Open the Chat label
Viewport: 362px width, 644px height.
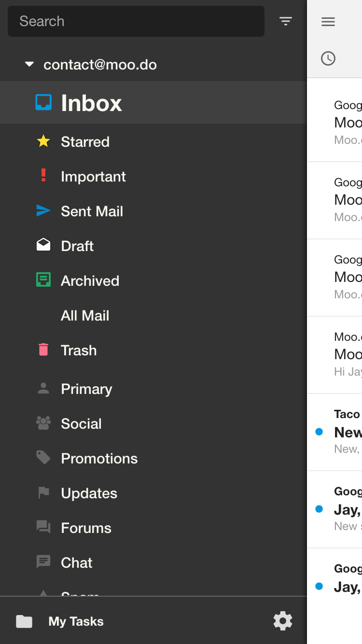(x=153, y=562)
